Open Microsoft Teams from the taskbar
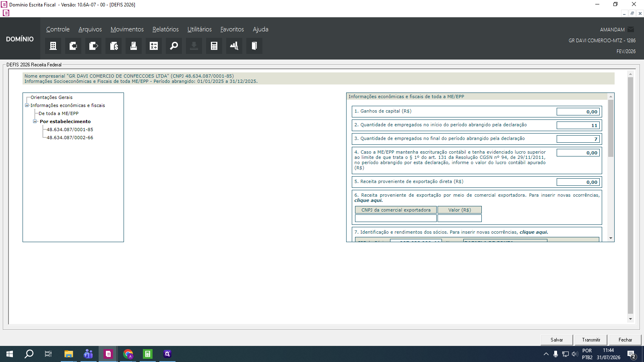Viewport: 644px width, 362px height. (88, 354)
